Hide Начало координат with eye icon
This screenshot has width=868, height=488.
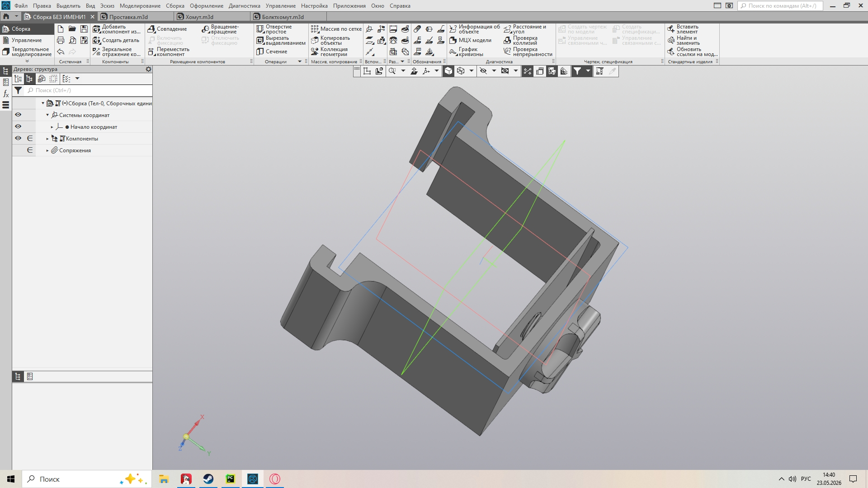coord(18,127)
